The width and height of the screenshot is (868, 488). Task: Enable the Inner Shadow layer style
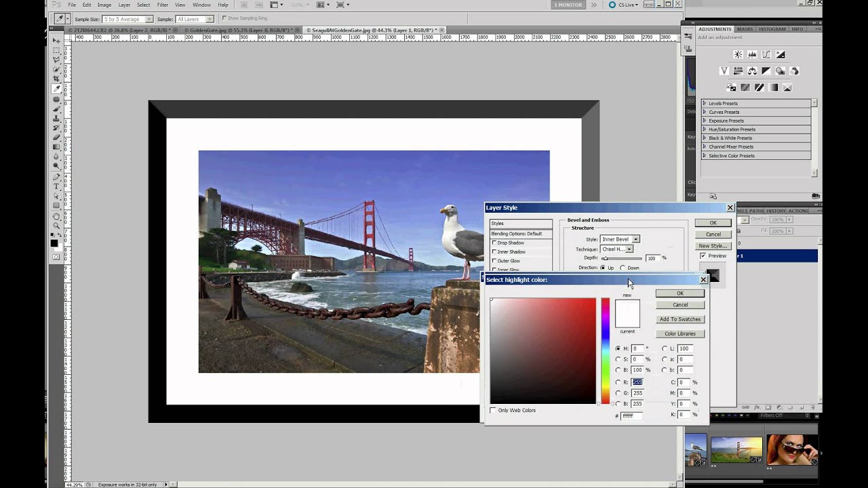click(x=494, y=251)
